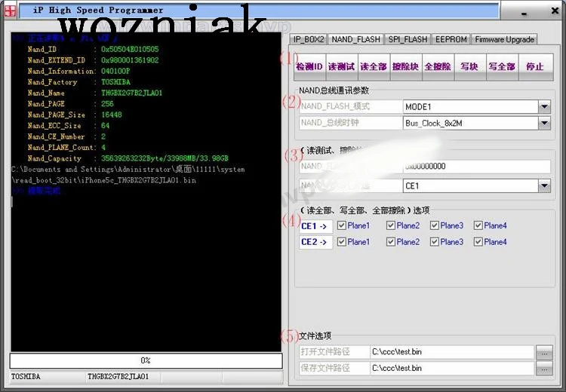Click the 写块 button
The width and height of the screenshot is (566, 392).
coord(470,67)
